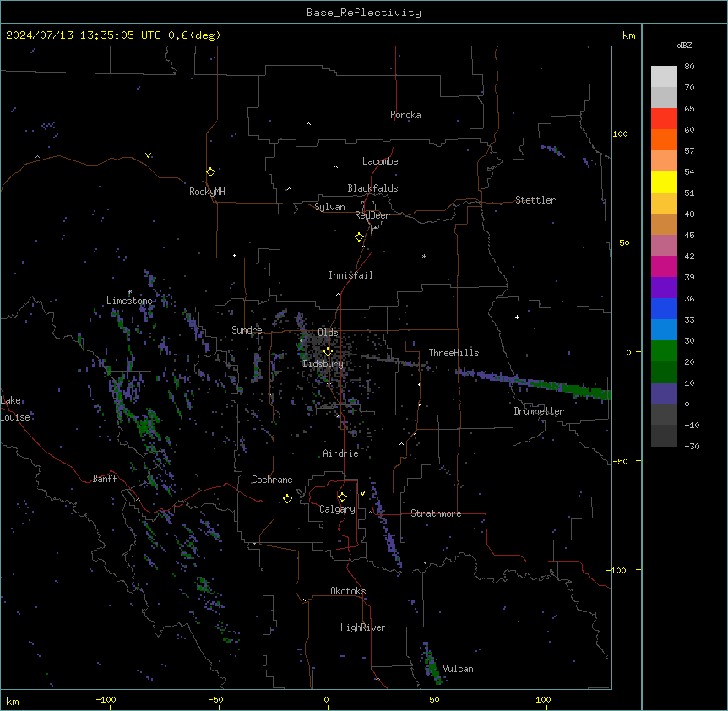Select the slate purple 0-10 dBZ swatch
Screen dimensions: 728x711
(664, 393)
